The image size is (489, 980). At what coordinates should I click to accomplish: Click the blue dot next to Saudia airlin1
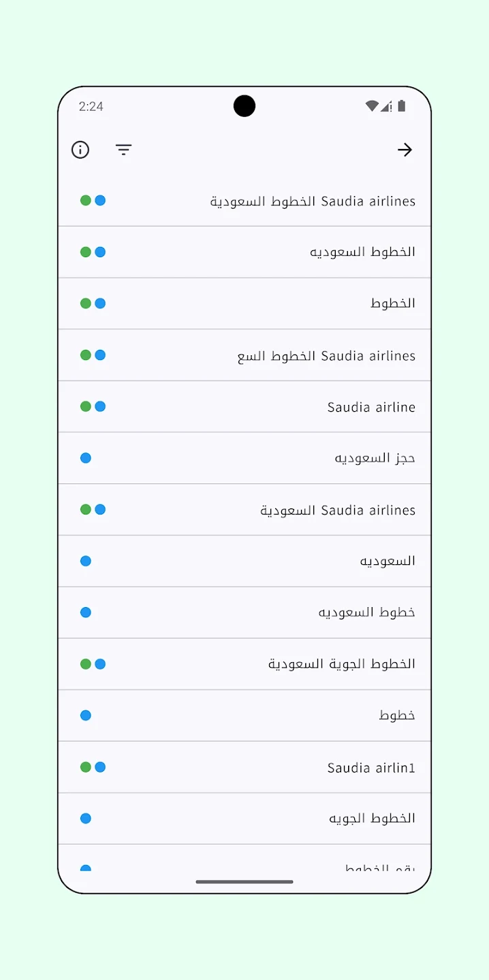tap(100, 767)
